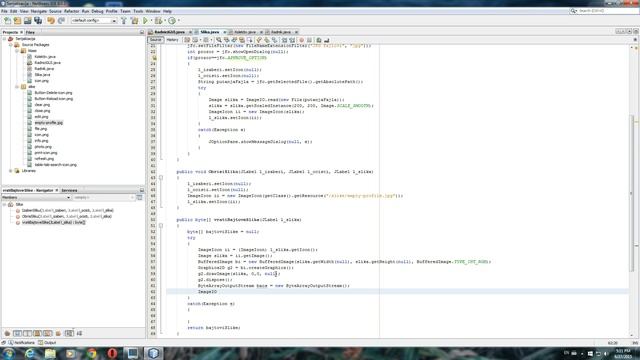Click the Comment editor toolbar icon

319,40
